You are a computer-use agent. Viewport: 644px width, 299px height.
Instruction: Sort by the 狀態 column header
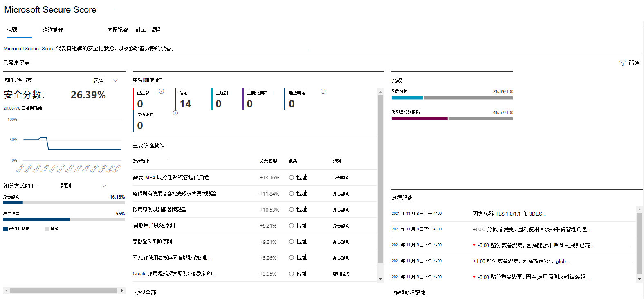pos(293,161)
